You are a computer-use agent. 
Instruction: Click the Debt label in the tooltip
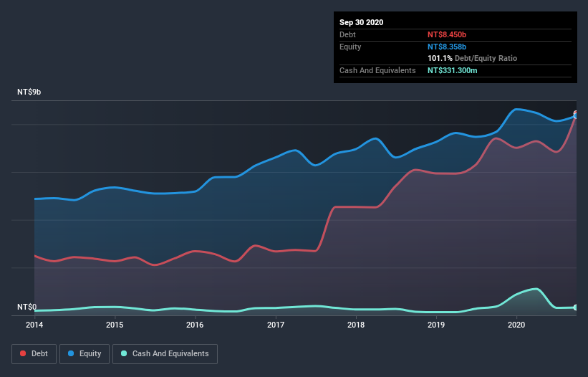pyautogui.click(x=347, y=34)
